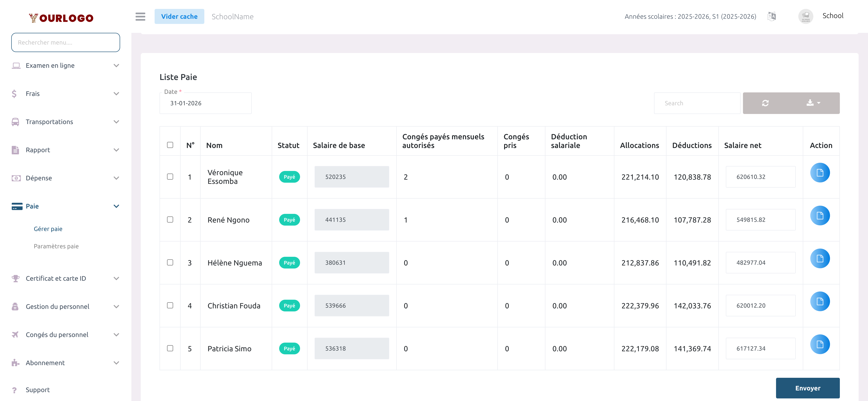Click the Date field showing 31-01-2026
This screenshot has height=401, width=868.
[205, 103]
